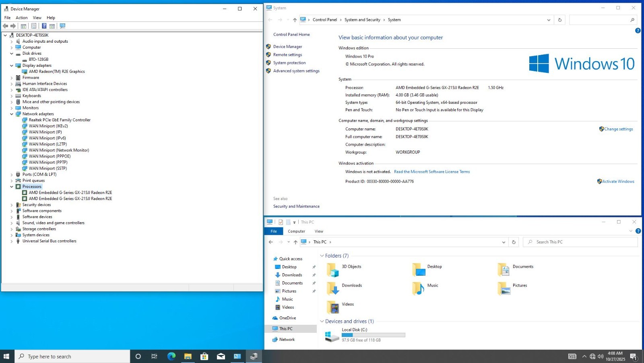Click the Up arrow in This PC window
Image resolution: width=644 pixels, height=363 pixels.
(x=295, y=242)
